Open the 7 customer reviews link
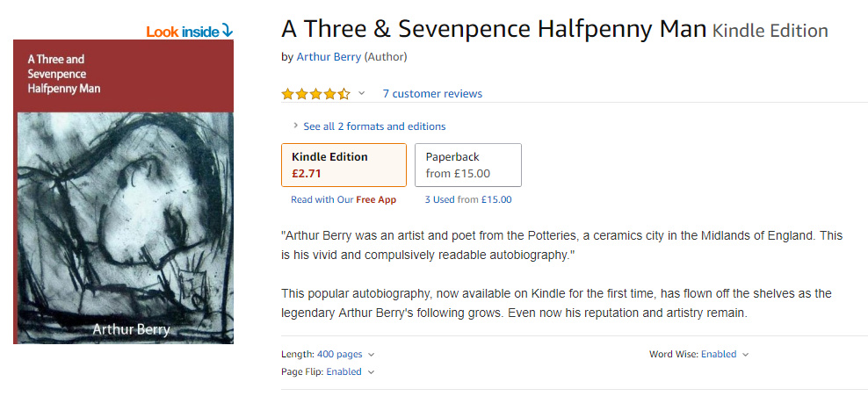868x396 pixels. (432, 94)
